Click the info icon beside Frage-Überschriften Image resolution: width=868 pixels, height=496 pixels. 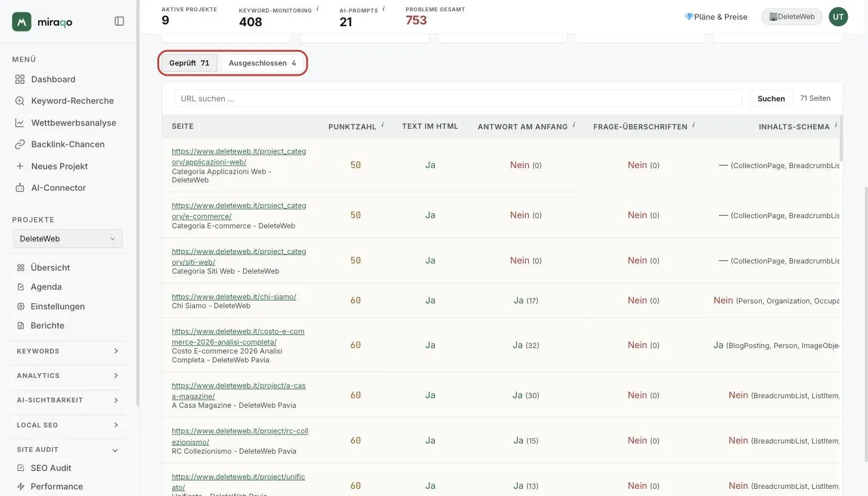click(x=693, y=125)
